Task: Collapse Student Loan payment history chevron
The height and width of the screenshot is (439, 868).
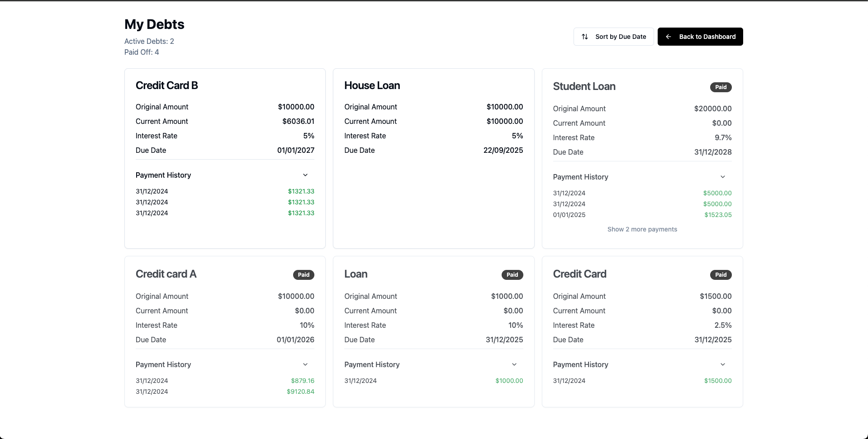Action: pos(723,177)
